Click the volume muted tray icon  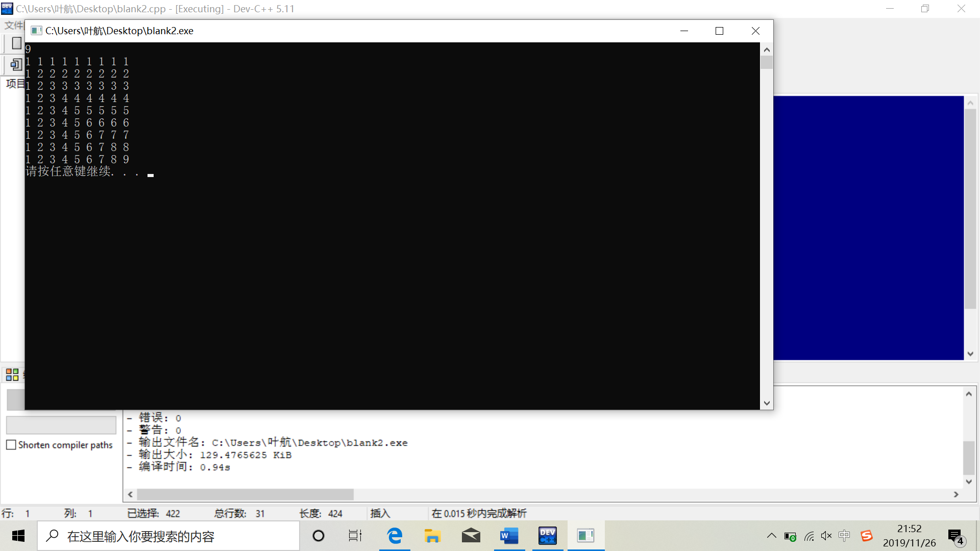[826, 536]
